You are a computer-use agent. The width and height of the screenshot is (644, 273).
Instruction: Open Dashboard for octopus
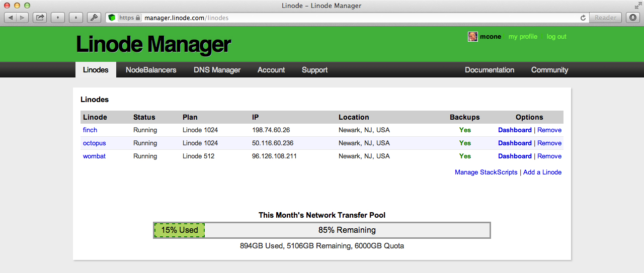click(x=515, y=143)
